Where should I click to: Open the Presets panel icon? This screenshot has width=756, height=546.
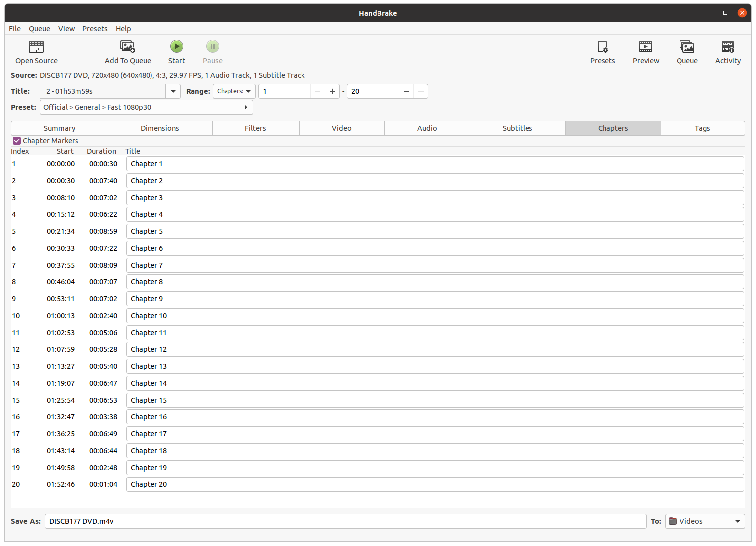click(x=603, y=52)
